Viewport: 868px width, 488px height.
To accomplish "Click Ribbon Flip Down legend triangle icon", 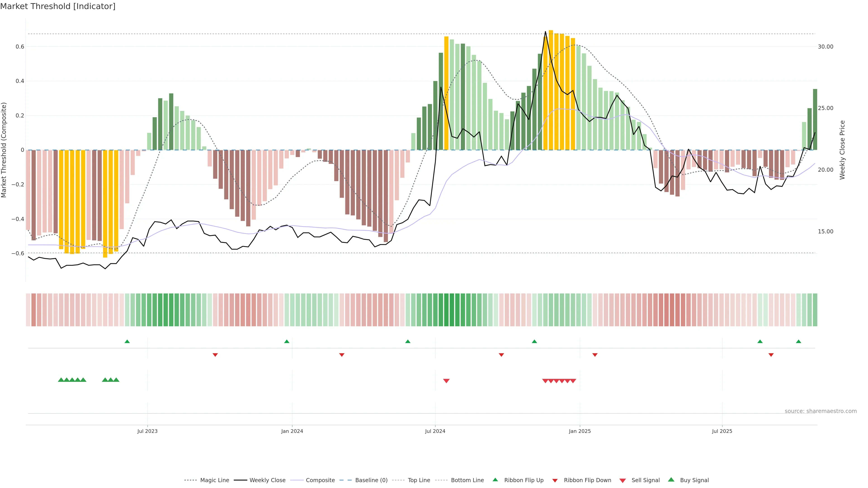I will pyautogui.click(x=555, y=480).
